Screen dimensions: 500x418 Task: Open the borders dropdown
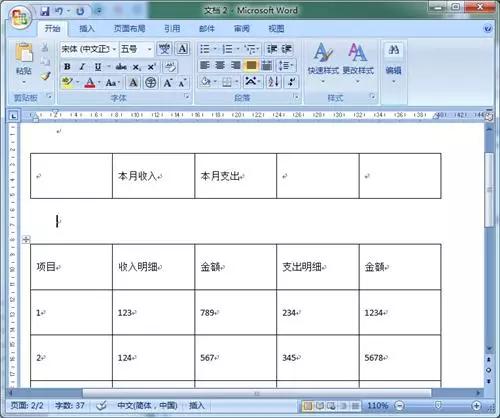(x=236, y=82)
